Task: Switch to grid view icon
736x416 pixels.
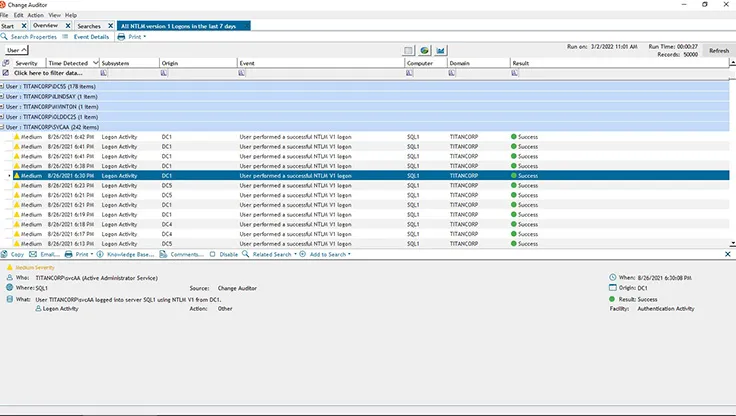Action: coord(408,50)
